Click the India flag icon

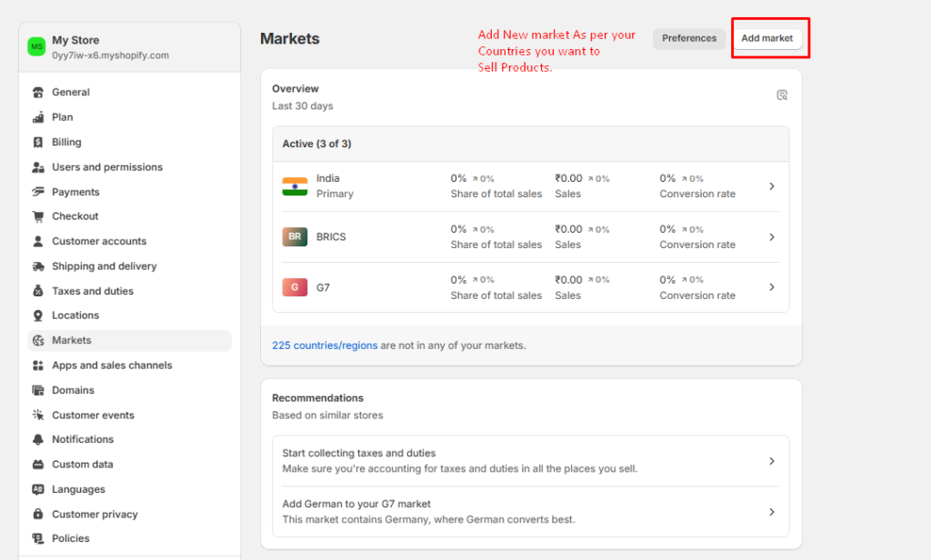295,186
